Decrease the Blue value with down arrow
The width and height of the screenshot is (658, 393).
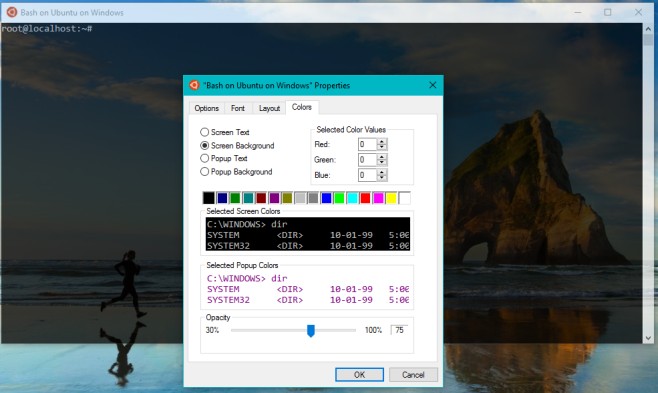click(x=381, y=178)
